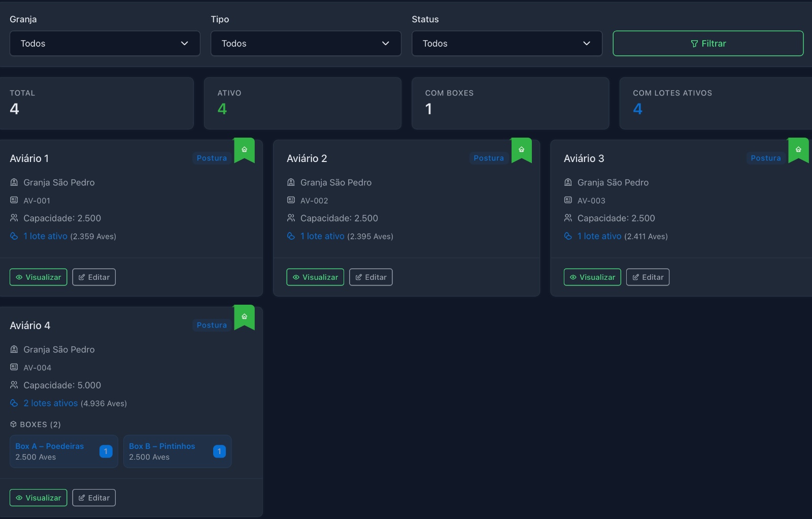Expand the Tipo filter dropdown
This screenshot has width=812, height=519.
pyautogui.click(x=306, y=44)
